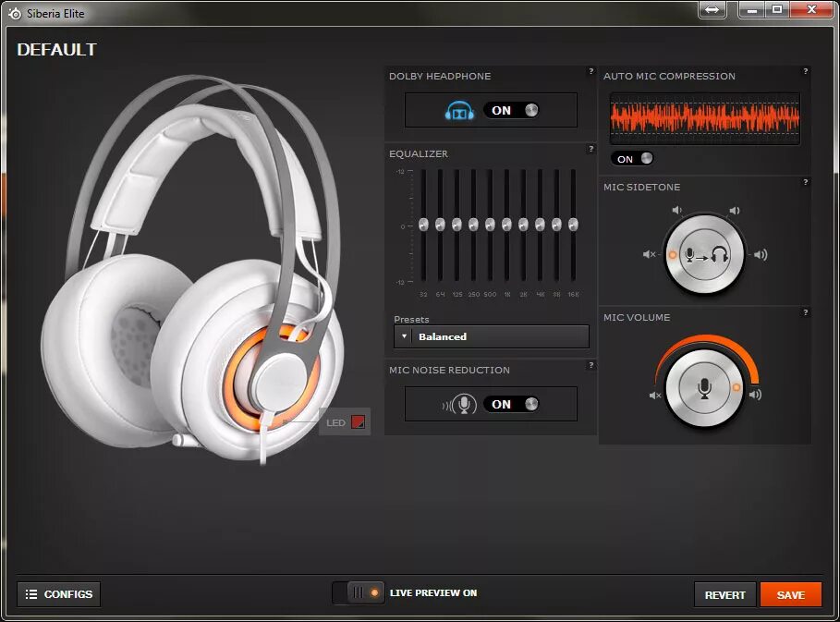
Task: Open the Mic Volume help question mark
Action: pos(805,312)
